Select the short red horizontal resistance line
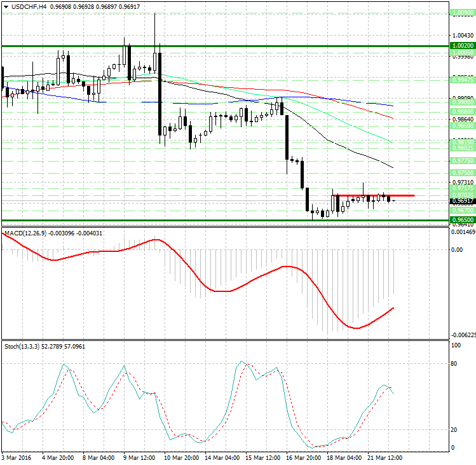This screenshot has width=476, height=465. 374,195
